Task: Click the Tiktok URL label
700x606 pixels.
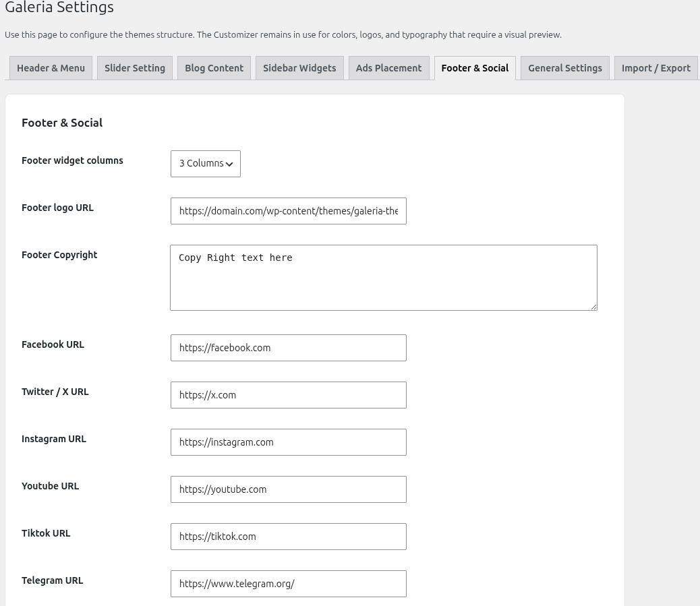Action: pyautogui.click(x=46, y=533)
